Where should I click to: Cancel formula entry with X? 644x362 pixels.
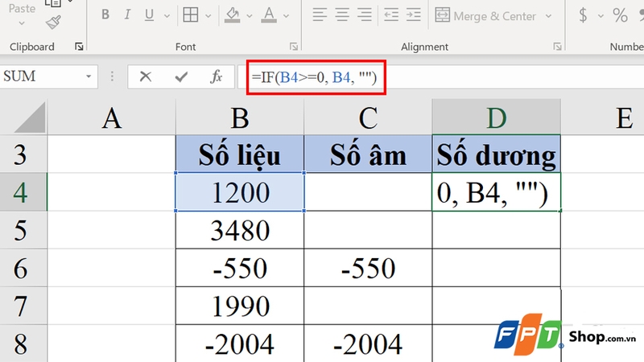(x=146, y=76)
